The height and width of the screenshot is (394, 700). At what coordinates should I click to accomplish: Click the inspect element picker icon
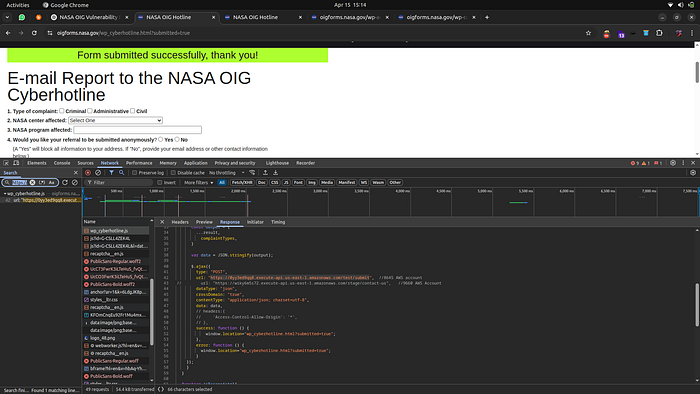click(x=6, y=163)
